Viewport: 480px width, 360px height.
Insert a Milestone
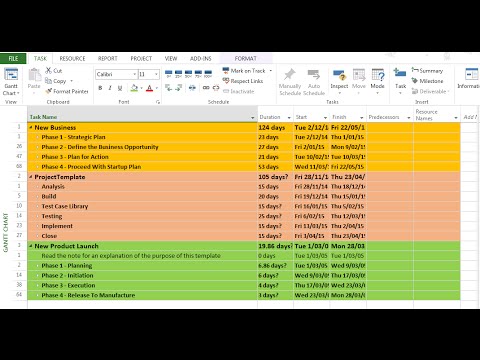point(427,81)
